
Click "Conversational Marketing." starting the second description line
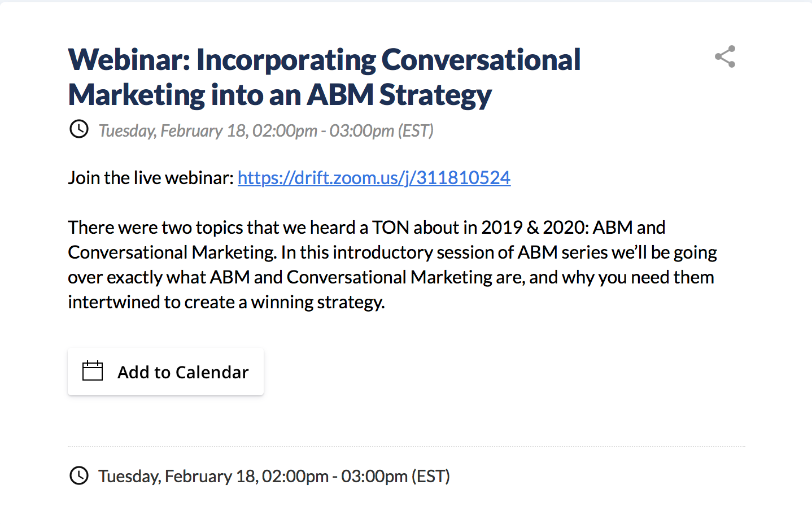point(173,252)
